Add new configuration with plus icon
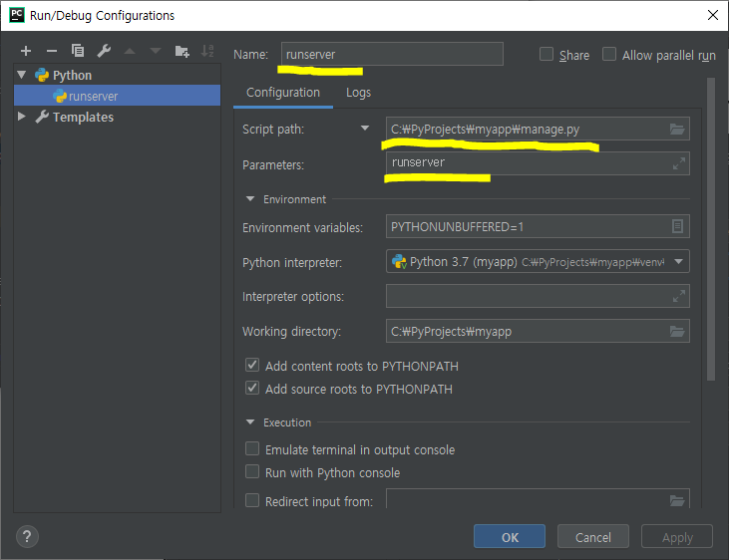The width and height of the screenshot is (729, 560). click(x=26, y=51)
